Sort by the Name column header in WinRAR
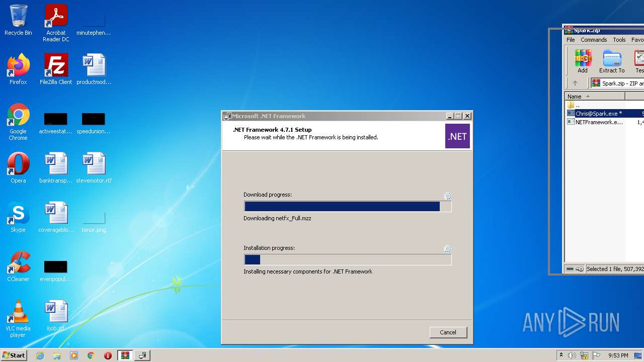The image size is (644, 362). click(595, 97)
